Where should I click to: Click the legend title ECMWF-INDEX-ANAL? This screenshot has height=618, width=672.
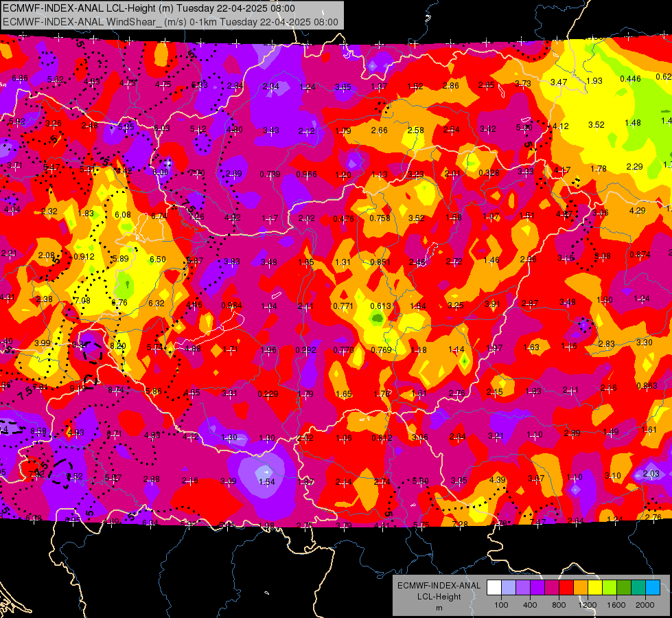(439, 586)
